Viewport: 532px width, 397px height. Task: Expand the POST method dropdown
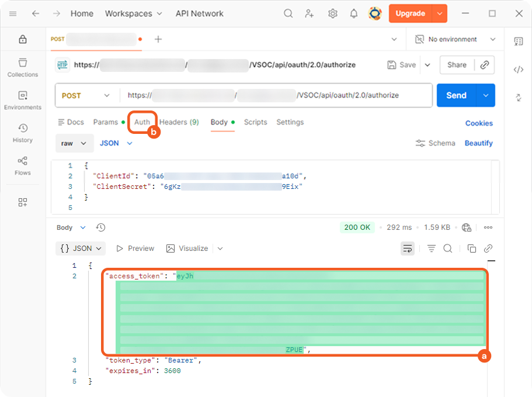click(x=86, y=95)
